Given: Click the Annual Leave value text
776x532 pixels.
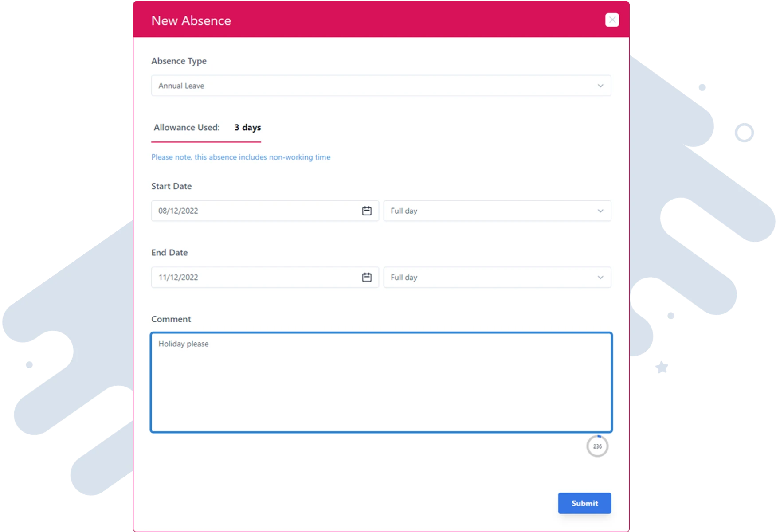Looking at the screenshot, I should pos(181,86).
